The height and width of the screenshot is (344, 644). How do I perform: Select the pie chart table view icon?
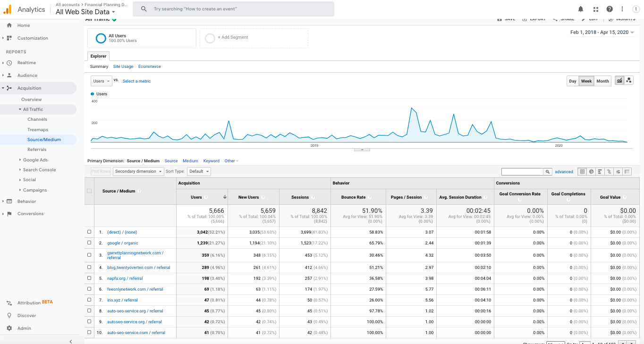[x=591, y=172]
